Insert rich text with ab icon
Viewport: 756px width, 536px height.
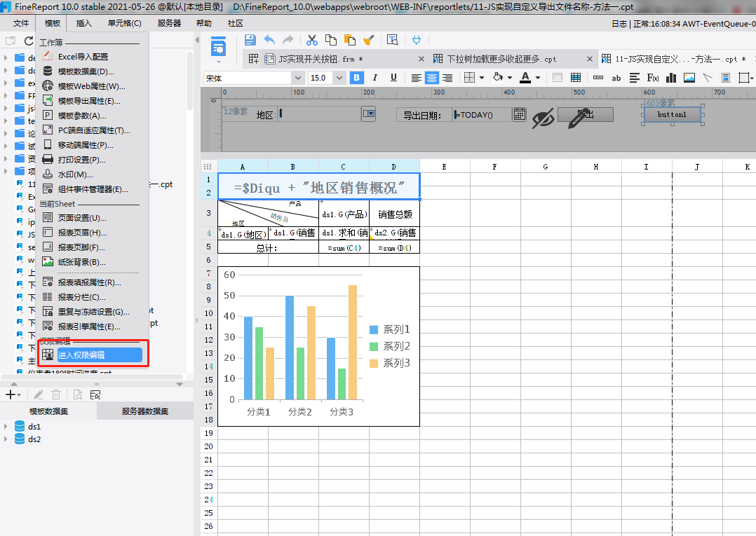616,78
